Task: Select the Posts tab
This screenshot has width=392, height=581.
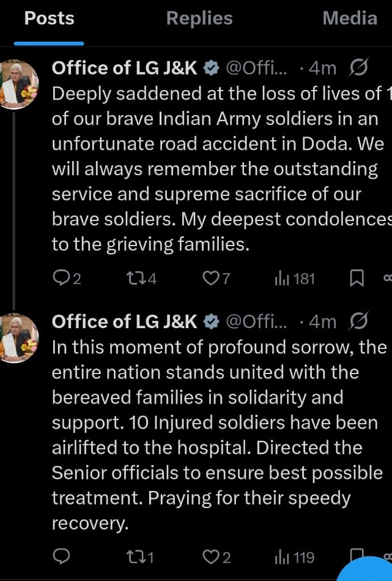Action: 49,18
